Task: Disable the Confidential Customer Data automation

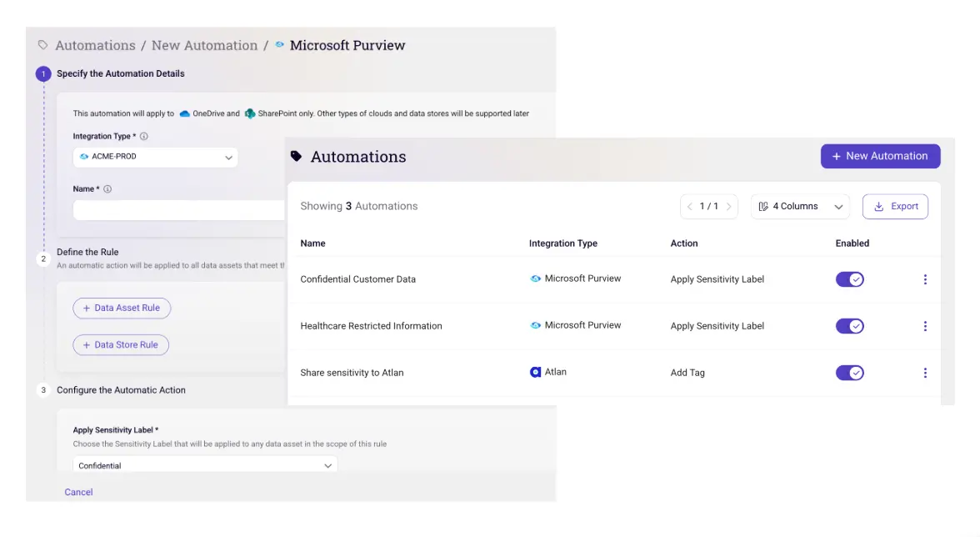Action: (850, 279)
